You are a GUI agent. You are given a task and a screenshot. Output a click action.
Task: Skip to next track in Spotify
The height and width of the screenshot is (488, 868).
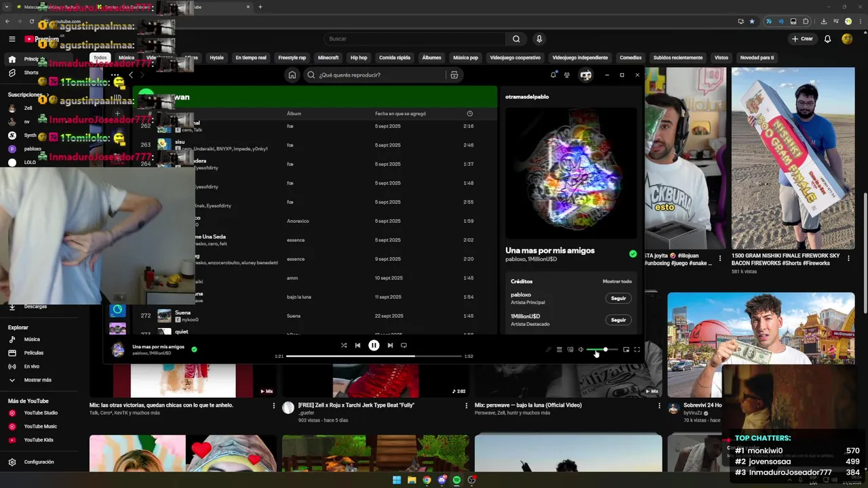coord(390,345)
